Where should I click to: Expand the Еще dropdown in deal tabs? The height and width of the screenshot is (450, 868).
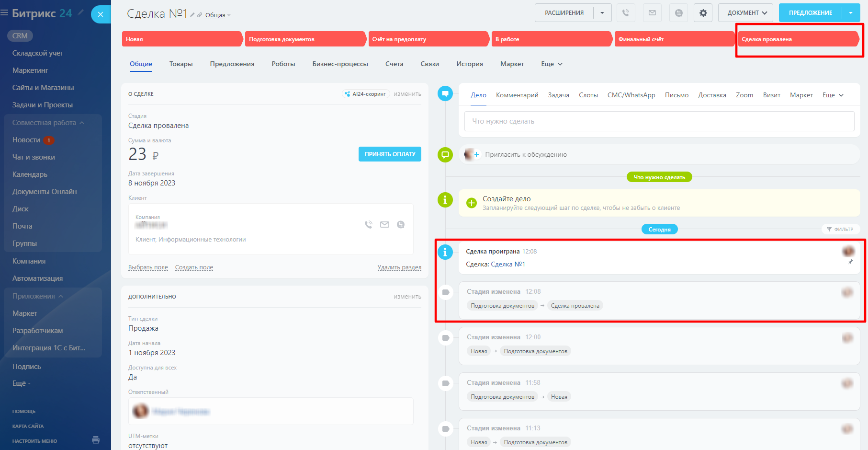[x=552, y=64]
